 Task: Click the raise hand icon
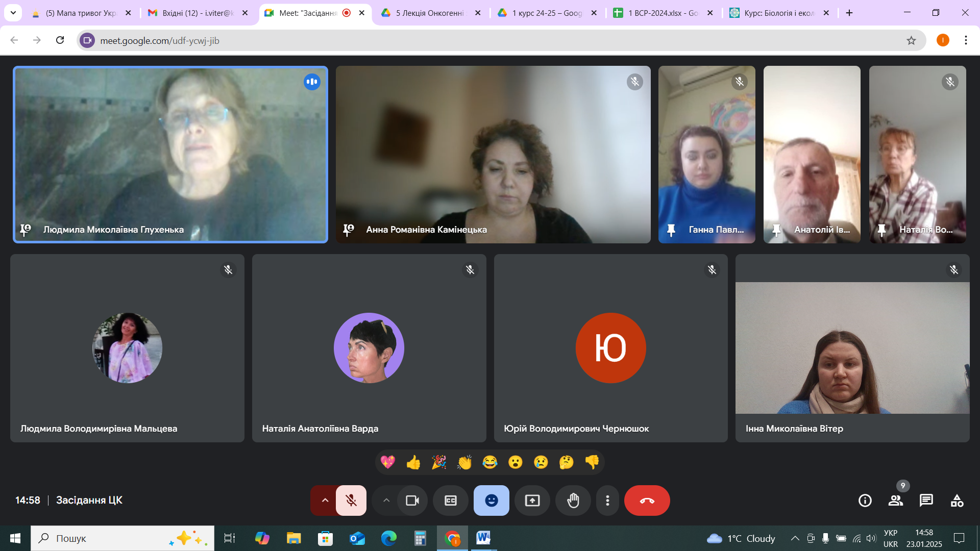(x=573, y=500)
